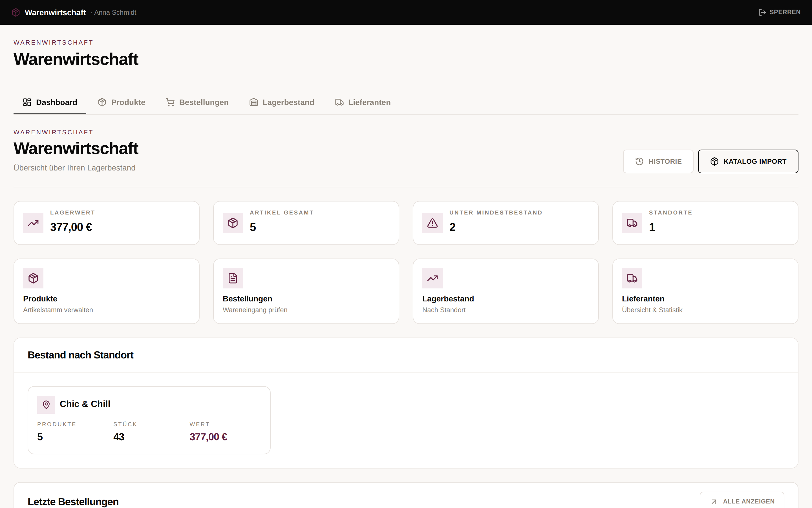Click Alle Anzeigen for Letzte Bestellungen
Viewport: 812px width, 508px height.
coord(742,501)
